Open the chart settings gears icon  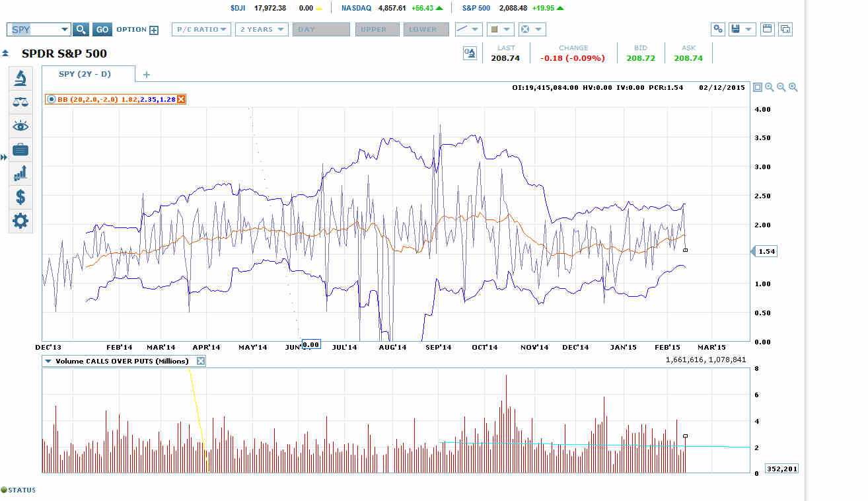[718, 29]
